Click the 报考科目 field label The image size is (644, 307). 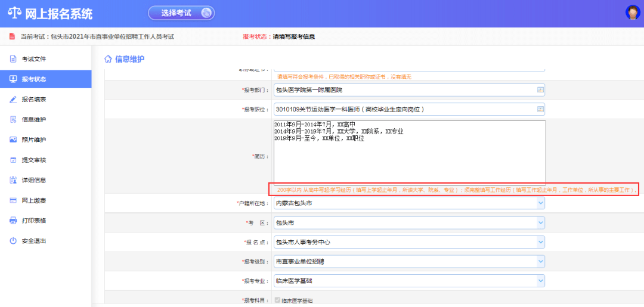(x=255, y=300)
